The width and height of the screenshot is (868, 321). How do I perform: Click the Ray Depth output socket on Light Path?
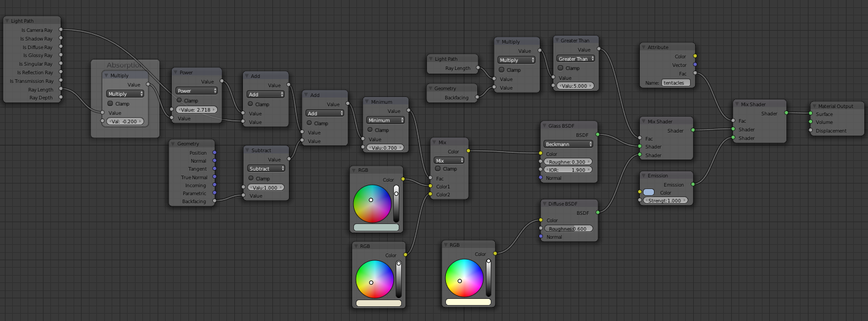(61, 97)
